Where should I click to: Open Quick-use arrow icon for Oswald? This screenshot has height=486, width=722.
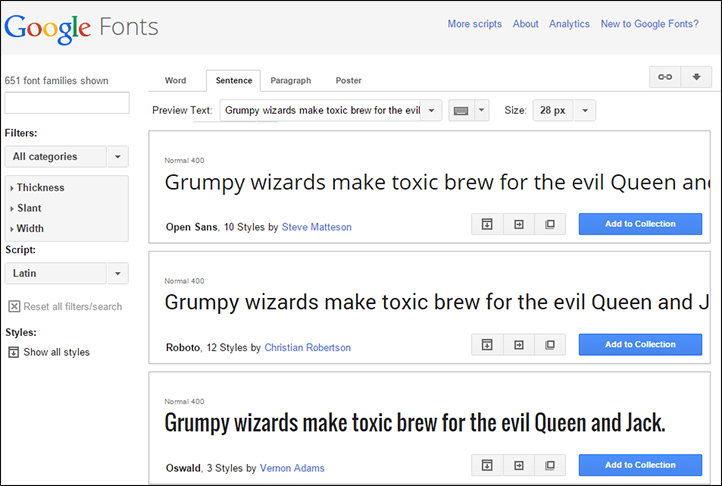[519, 465]
